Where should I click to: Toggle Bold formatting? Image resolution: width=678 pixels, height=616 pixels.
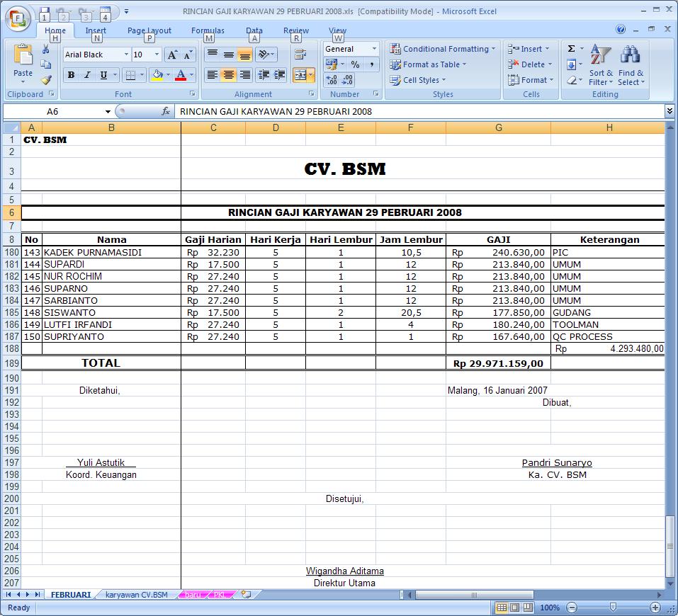click(x=72, y=75)
